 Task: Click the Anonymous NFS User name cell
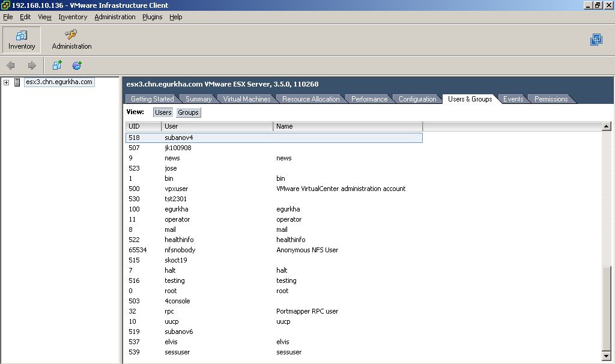[x=307, y=250]
